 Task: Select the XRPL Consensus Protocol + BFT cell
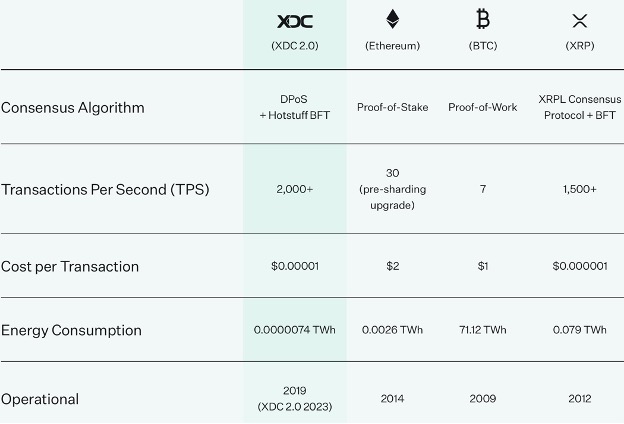(x=580, y=107)
